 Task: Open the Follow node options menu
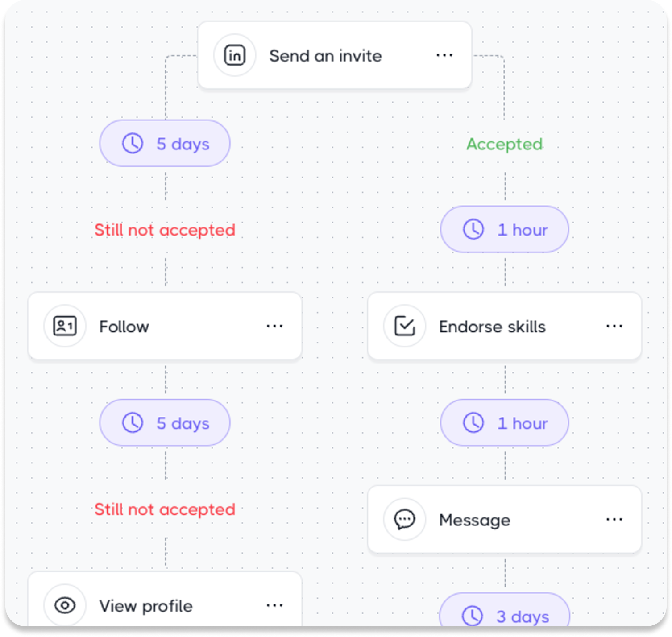274,326
